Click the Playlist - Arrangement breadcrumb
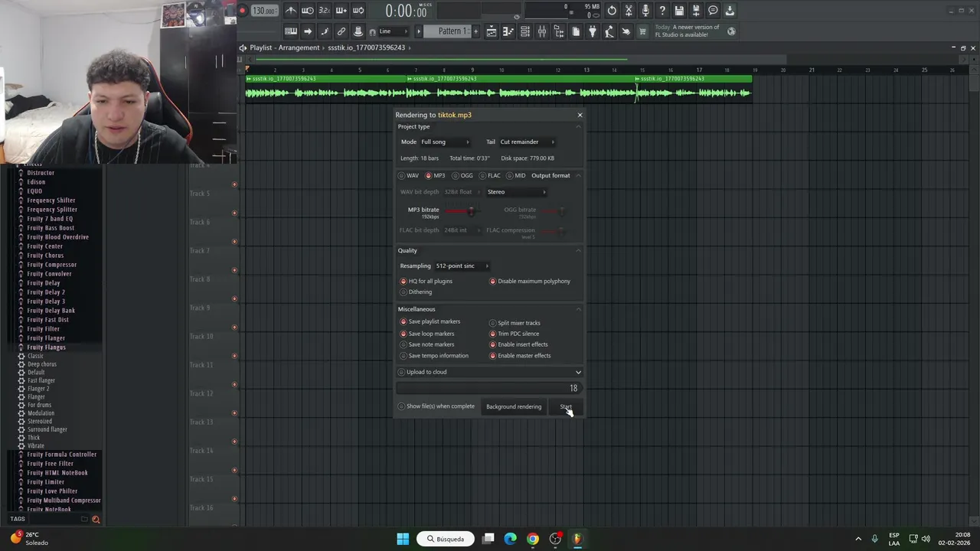Image resolution: width=980 pixels, height=551 pixels. coord(285,47)
